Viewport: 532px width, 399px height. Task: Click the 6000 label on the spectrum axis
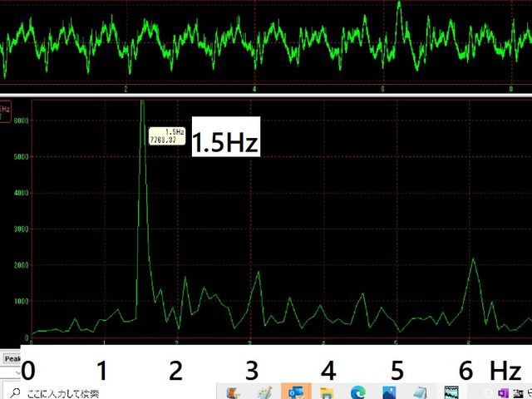pyautogui.click(x=21, y=121)
